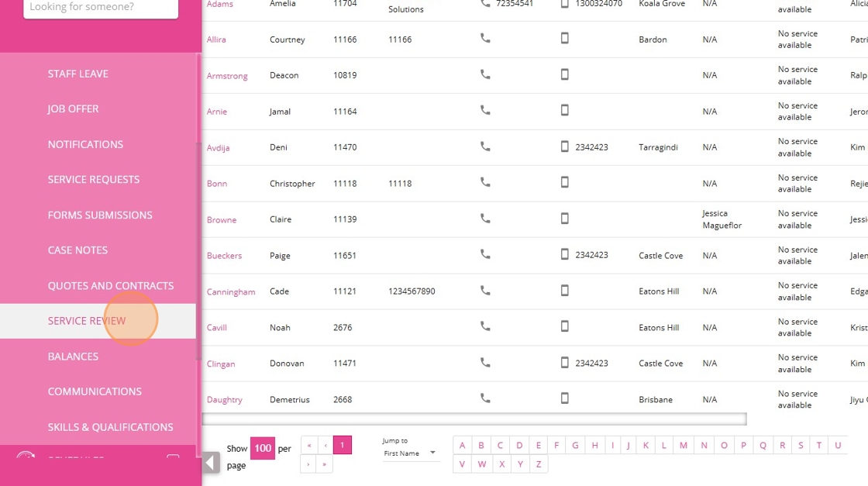Click the phone icon in Daughtry's row
868x486 pixels.
485,398
